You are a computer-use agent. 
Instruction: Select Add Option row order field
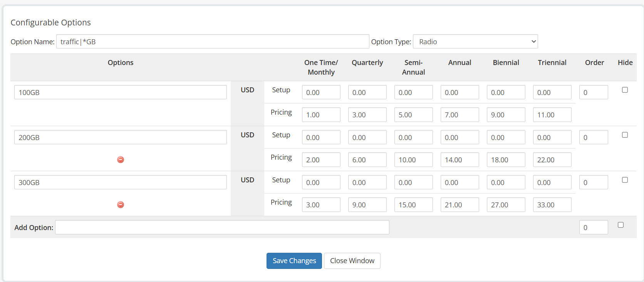coord(593,227)
